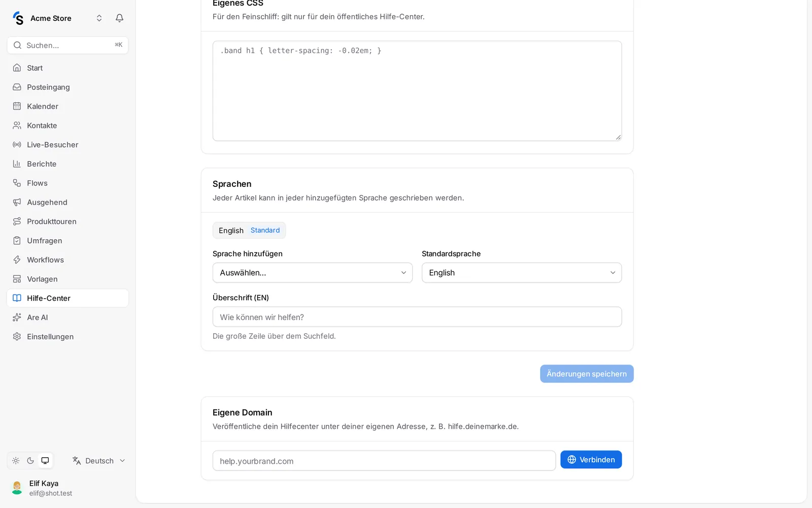812x508 pixels.
Task: Switch to dark theme moon icon
Action: tap(30, 461)
